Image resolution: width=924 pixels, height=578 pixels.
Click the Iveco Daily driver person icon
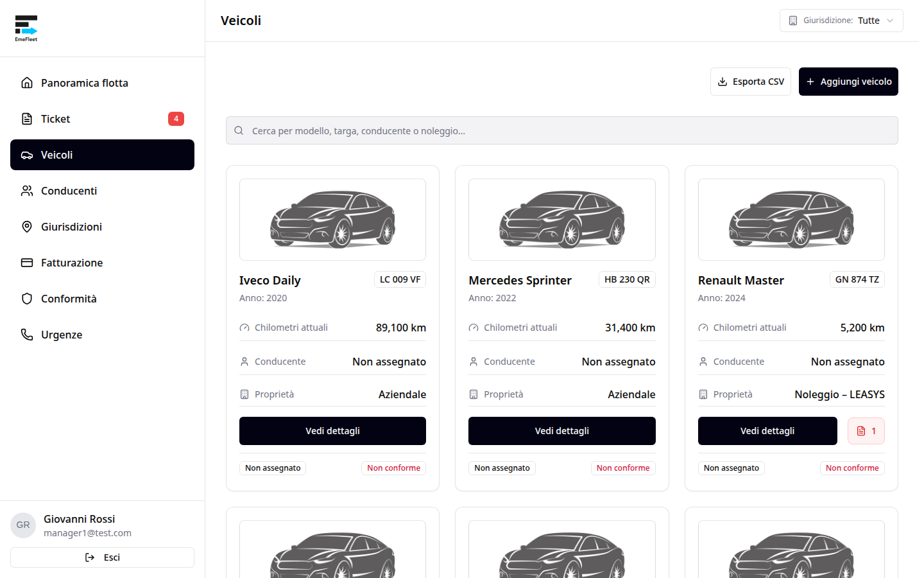244,362
